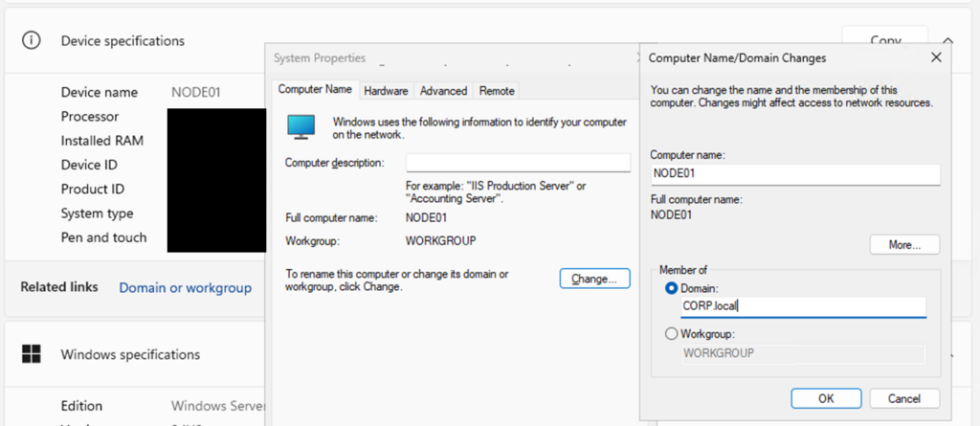Viewport: 980px width, 426px height.
Task: Click the Computer name field containing NODE01
Action: tap(794, 174)
